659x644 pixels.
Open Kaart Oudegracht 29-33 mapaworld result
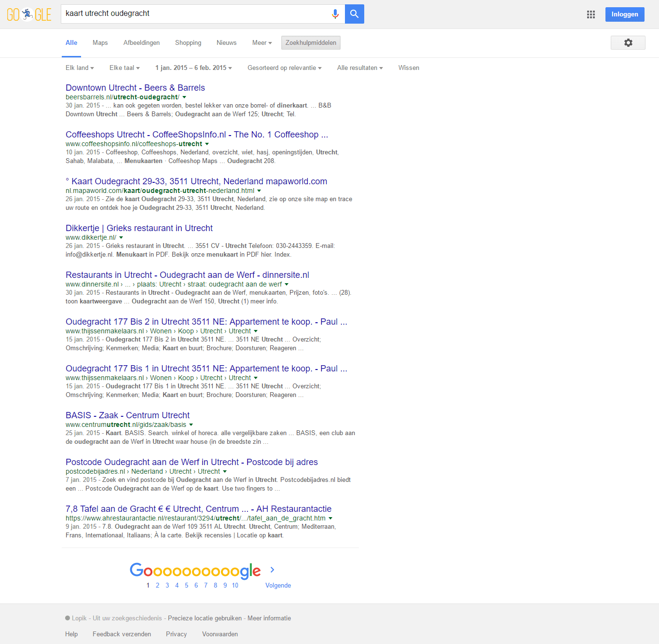click(196, 181)
